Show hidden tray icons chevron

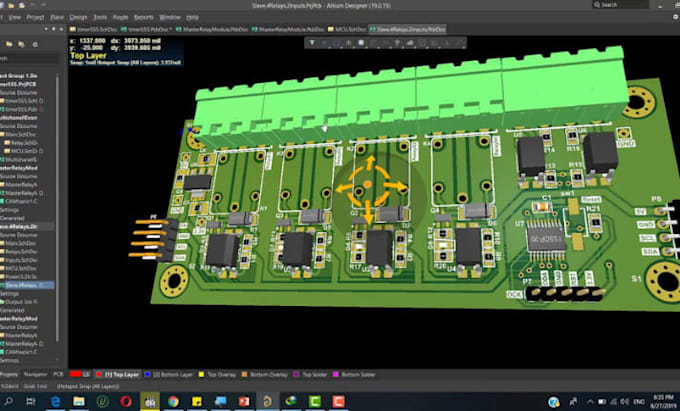tap(590, 402)
